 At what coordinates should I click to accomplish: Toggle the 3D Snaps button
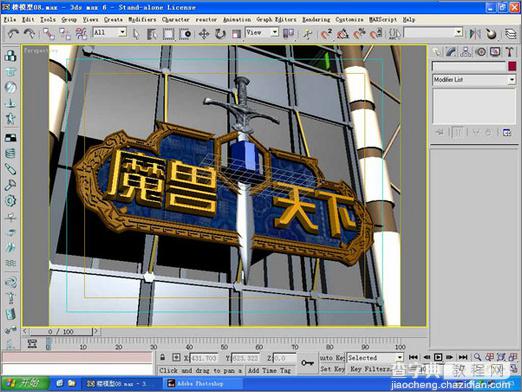pos(326,34)
